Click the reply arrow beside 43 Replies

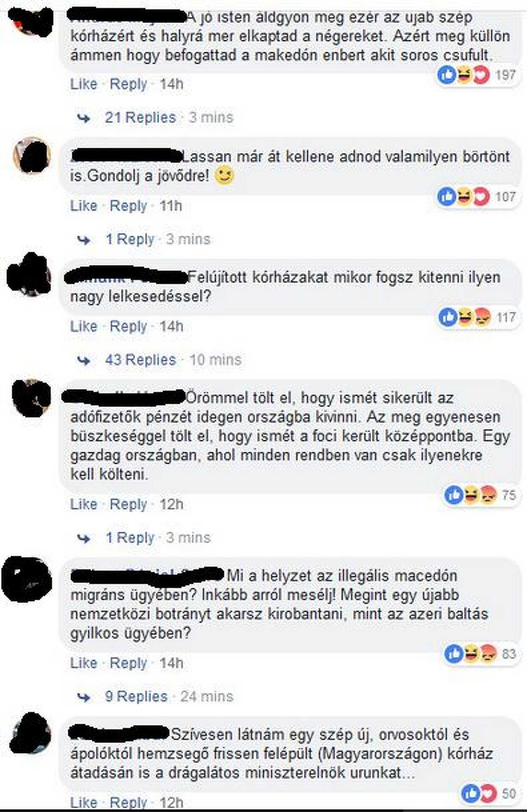coord(84,361)
